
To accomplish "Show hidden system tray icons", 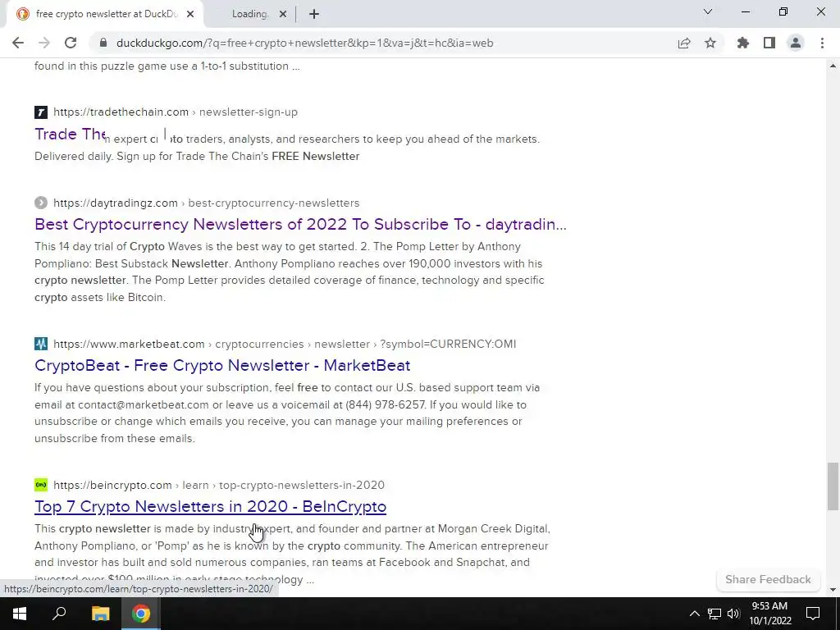I will [x=694, y=614].
